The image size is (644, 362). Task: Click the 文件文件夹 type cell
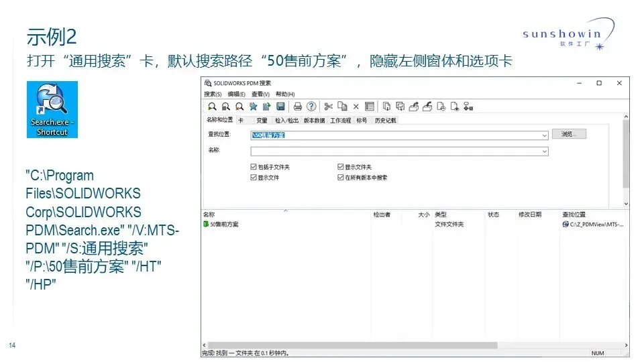(x=449, y=224)
